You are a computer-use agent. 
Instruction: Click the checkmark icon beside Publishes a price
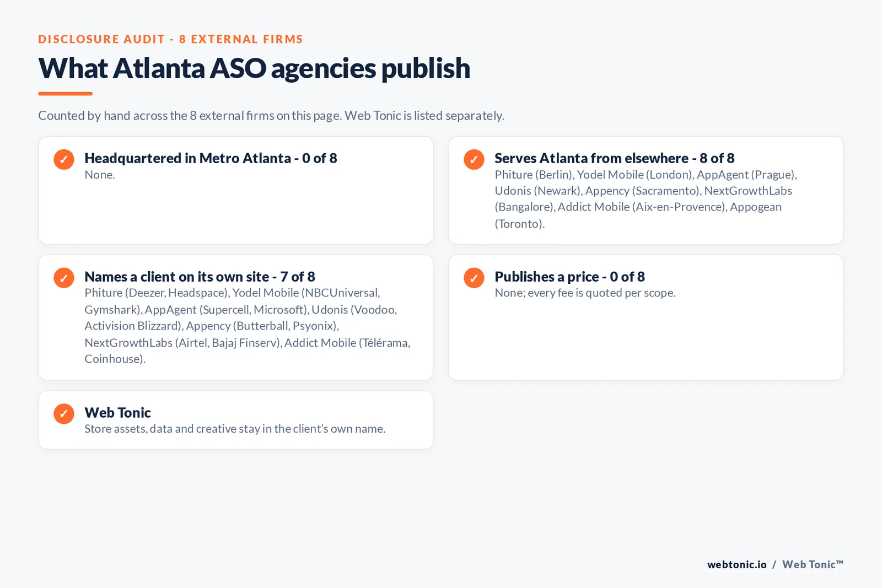(474, 278)
